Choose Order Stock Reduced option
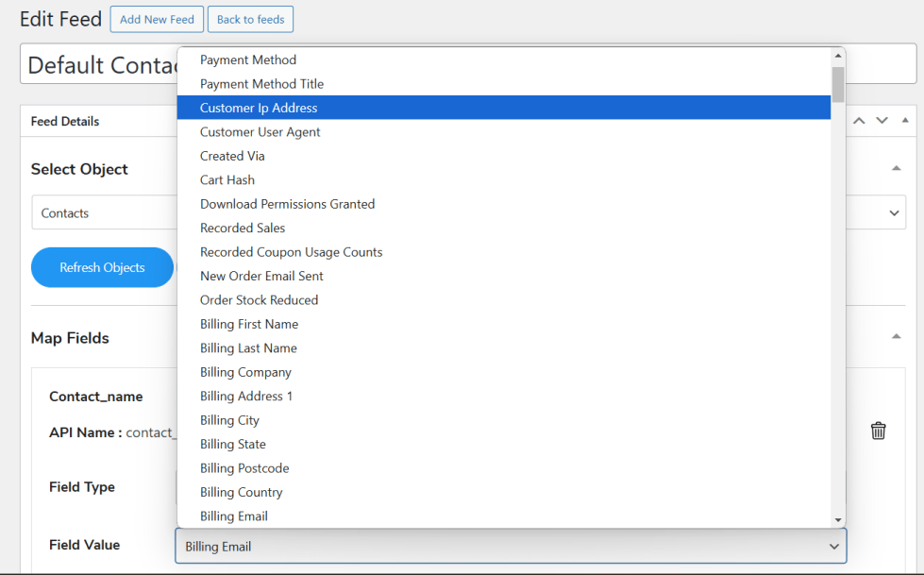The width and height of the screenshot is (924, 575). click(259, 300)
